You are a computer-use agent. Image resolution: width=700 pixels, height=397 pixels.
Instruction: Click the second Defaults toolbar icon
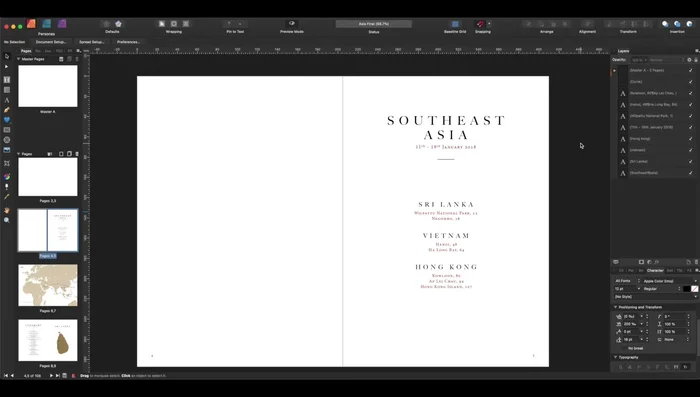pyautogui.click(x=118, y=24)
